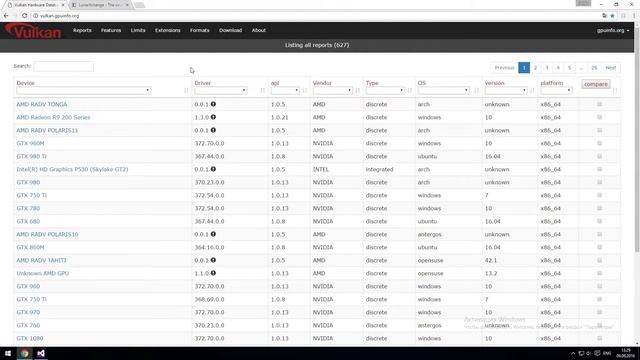Viewport: 640px width, 360px height.
Task: Open driver info icon for Unknown AMD GPU
Action: click(213, 273)
